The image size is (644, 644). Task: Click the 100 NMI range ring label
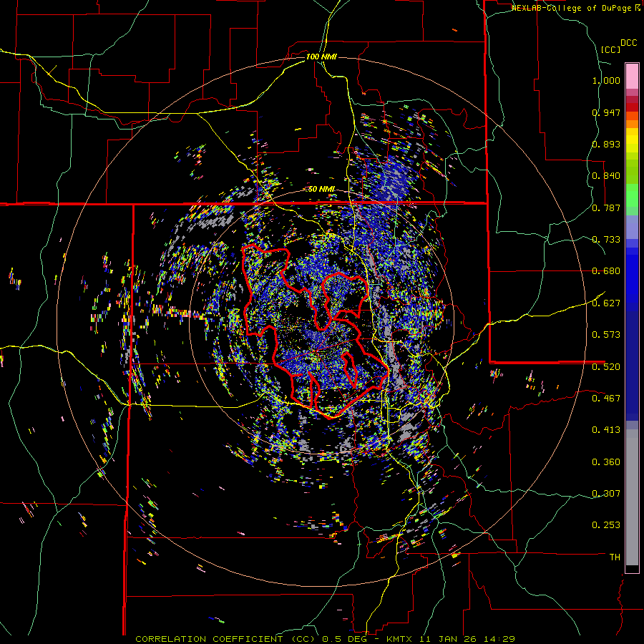[321, 57]
